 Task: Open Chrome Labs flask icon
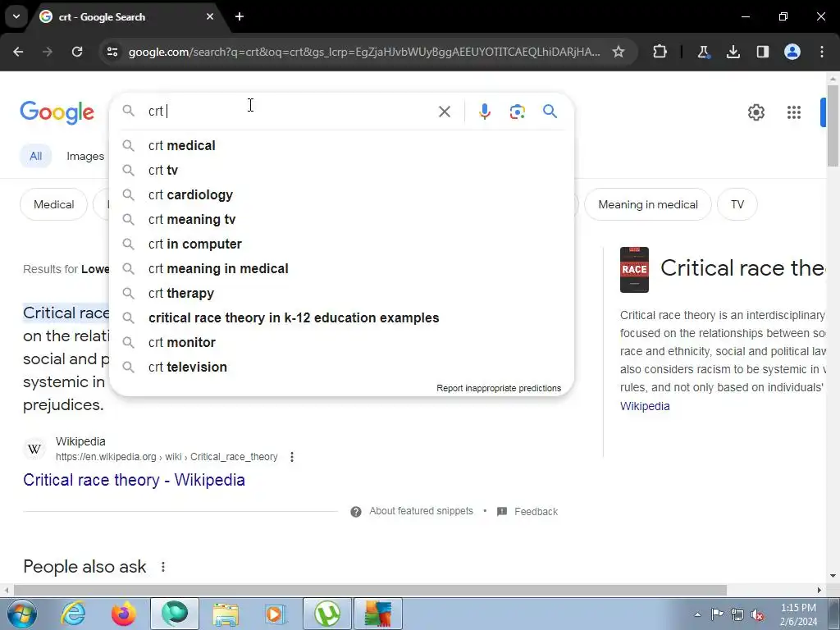[703, 52]
